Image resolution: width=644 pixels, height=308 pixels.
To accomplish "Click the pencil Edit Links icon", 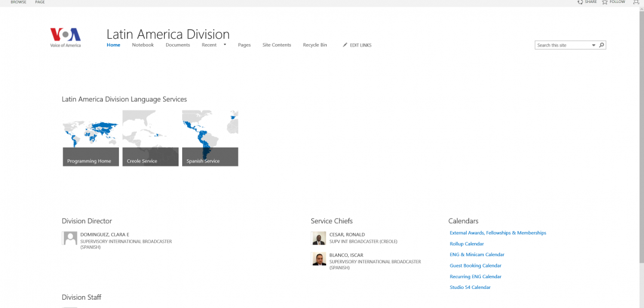I will pos(345,45).
